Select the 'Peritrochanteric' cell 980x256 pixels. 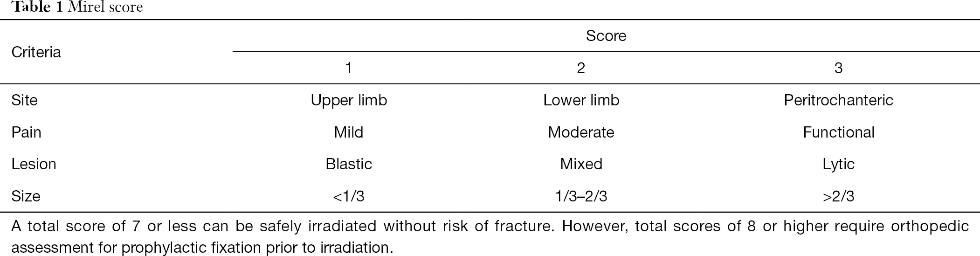838,100
